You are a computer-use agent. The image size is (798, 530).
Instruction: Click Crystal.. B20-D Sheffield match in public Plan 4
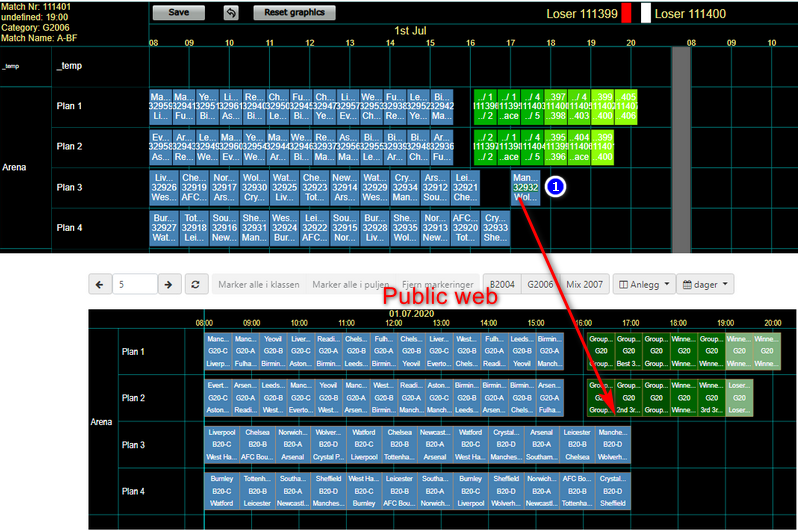click(x=613, y=491)
